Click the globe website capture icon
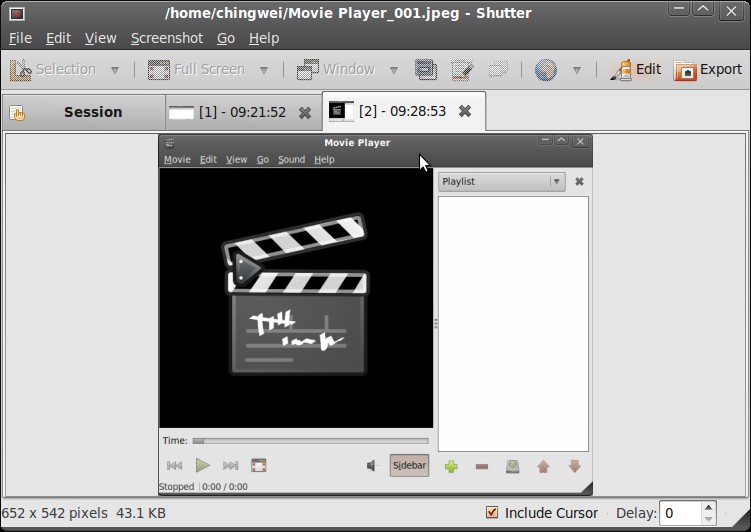 (546, 70)
